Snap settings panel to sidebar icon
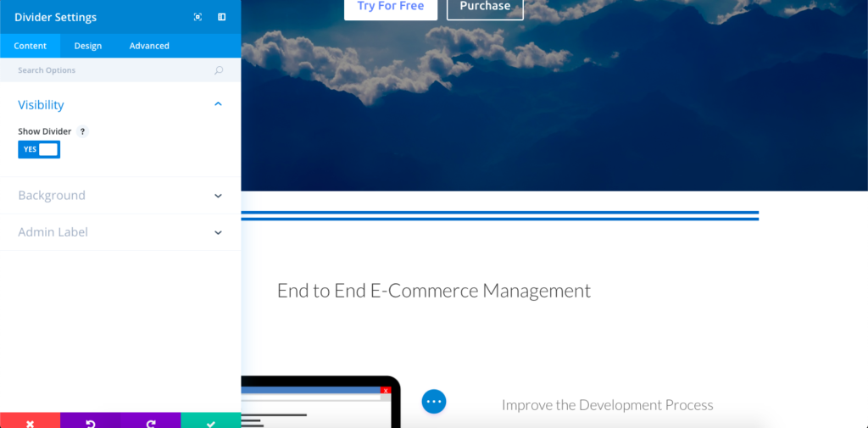The image size is (868, 428). pos(222,17)
